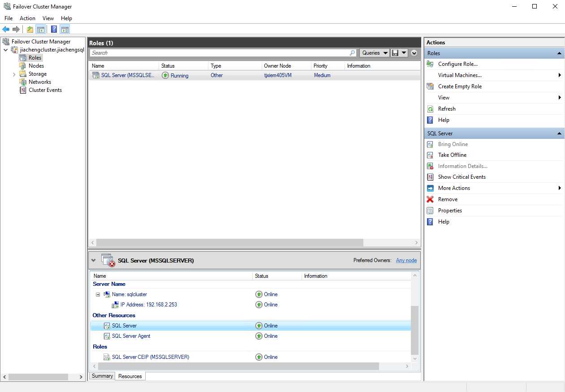Click the Online status icon for SQL Server Agent
This screenshot has width=565, height=392.
[x=259, y=336]
